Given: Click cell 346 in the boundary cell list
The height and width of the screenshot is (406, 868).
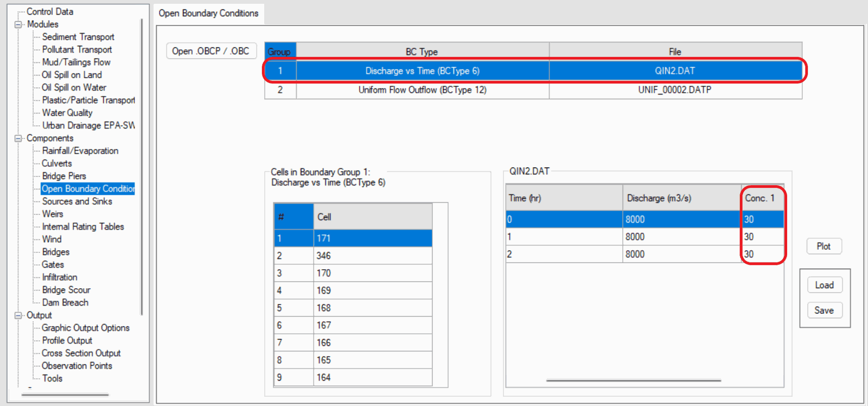Looking at the screenshot, I should (372, 256).
